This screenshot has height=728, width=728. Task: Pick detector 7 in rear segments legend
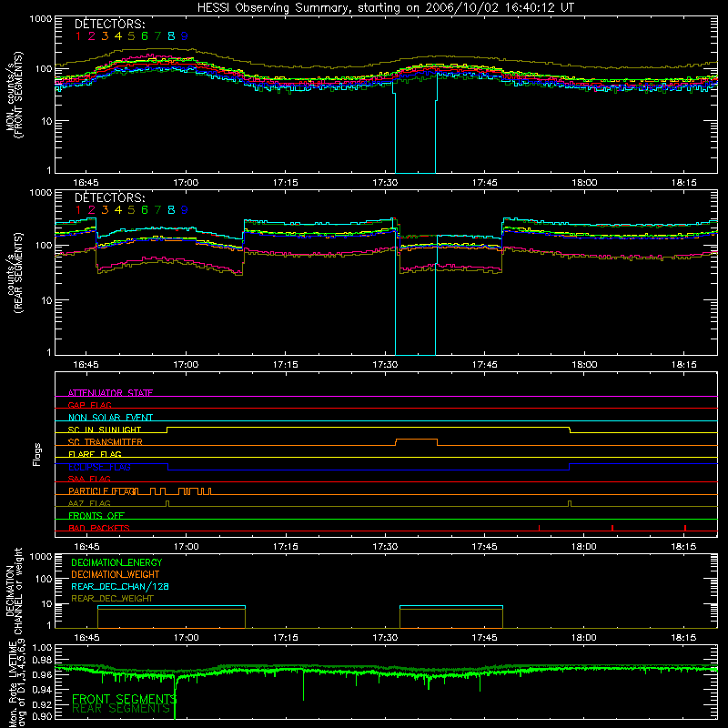coord(157,210)
